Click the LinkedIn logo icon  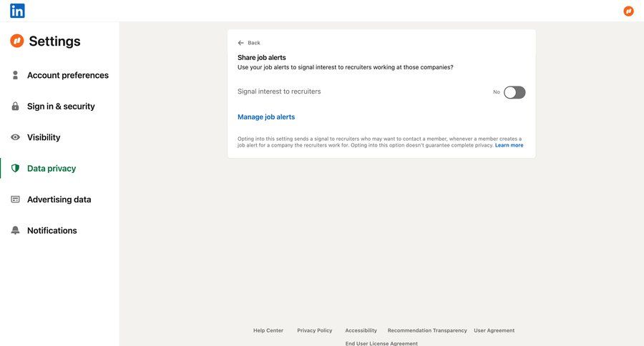pos(17,11)
